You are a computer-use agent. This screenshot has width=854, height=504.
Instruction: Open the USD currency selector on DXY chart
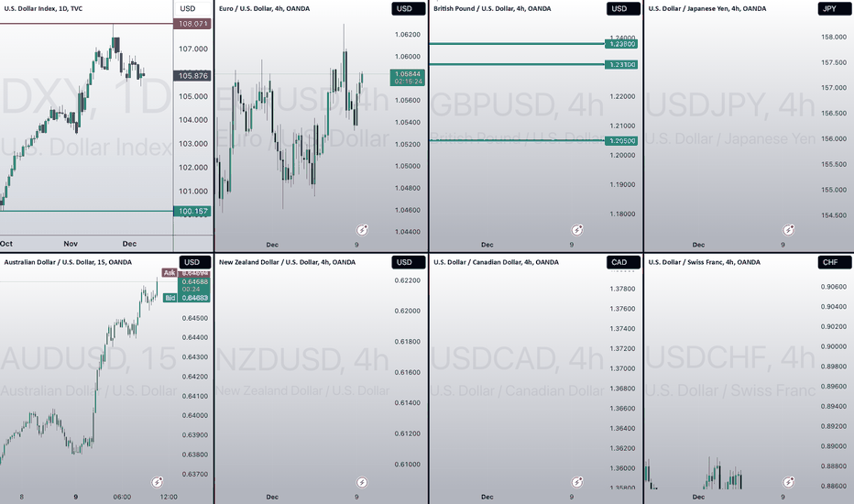[193, 9]
